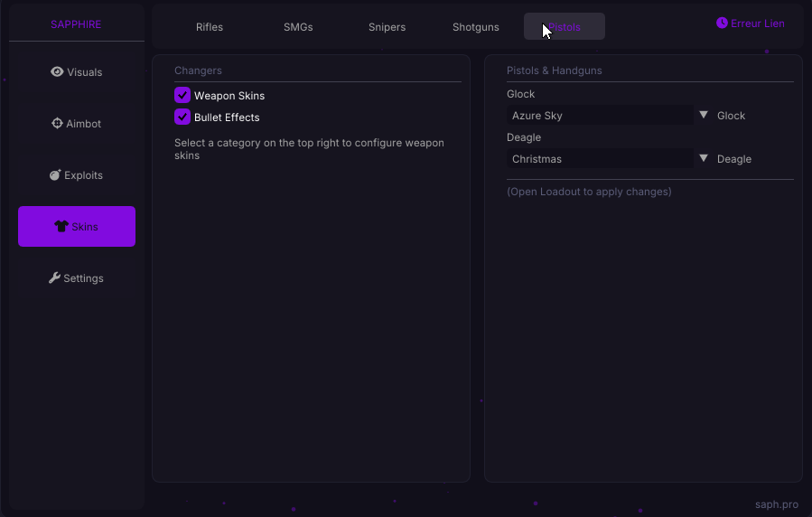Click the Deagle label beside the dropdown arrow
812x517 pixels.
(x=733, y=159)
